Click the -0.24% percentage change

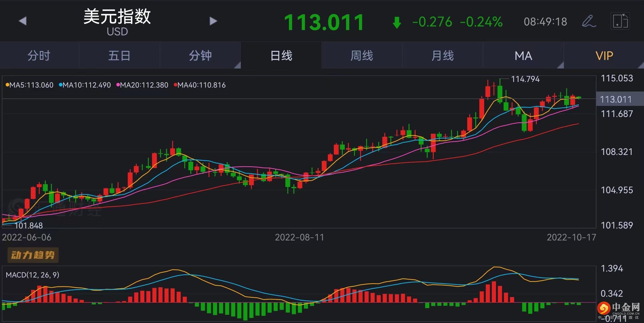tap(481, 22)
